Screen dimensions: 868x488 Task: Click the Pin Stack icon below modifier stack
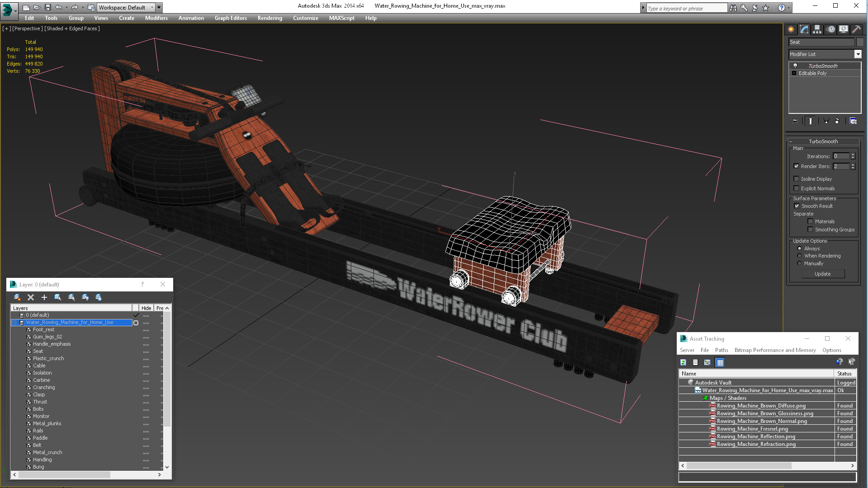coord(794,121)
